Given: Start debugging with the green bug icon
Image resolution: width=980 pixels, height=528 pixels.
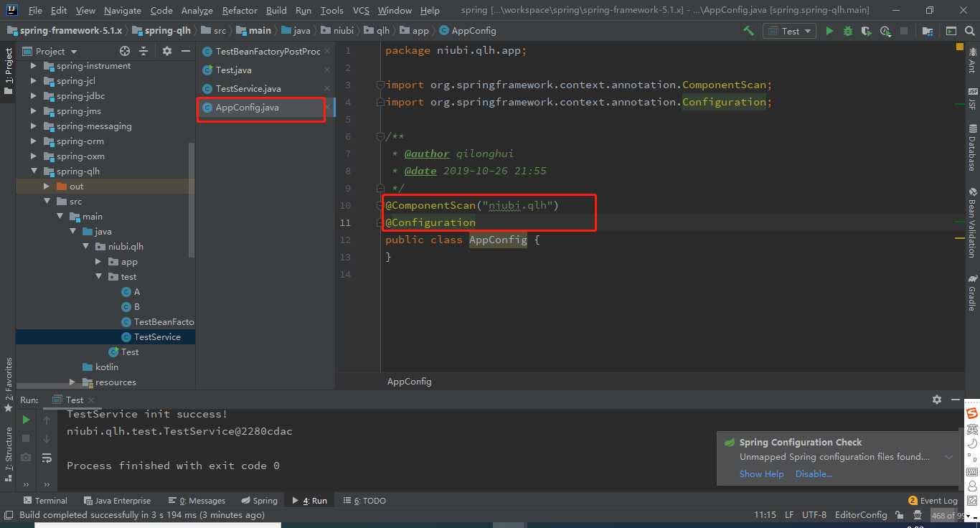Looking at the screenshot, I should click(x=848, y=31).
